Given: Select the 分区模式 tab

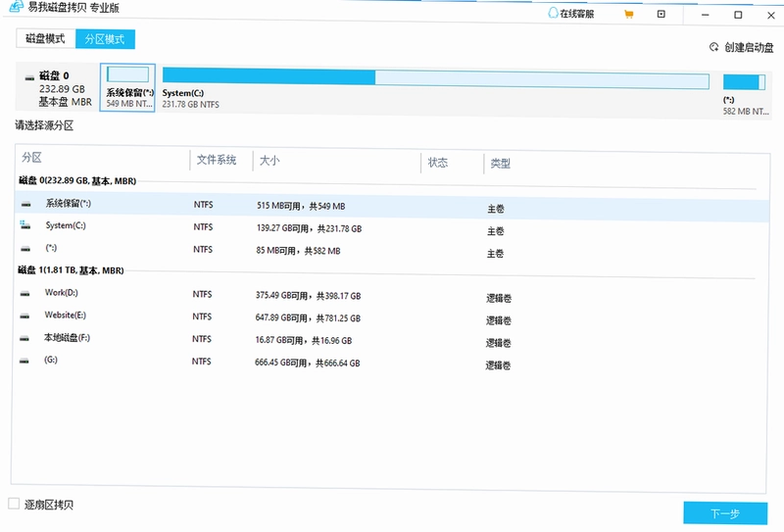Looking at the screenshot, I should click(105, 39).
